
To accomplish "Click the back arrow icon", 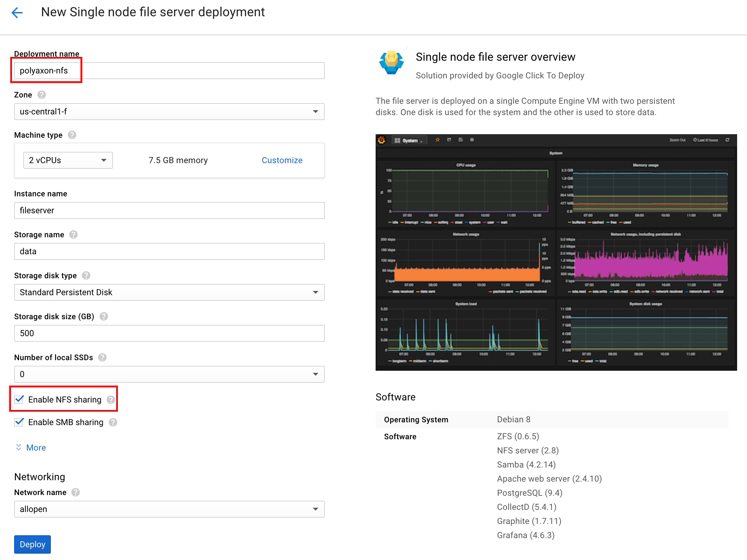I will click(17, 13).
